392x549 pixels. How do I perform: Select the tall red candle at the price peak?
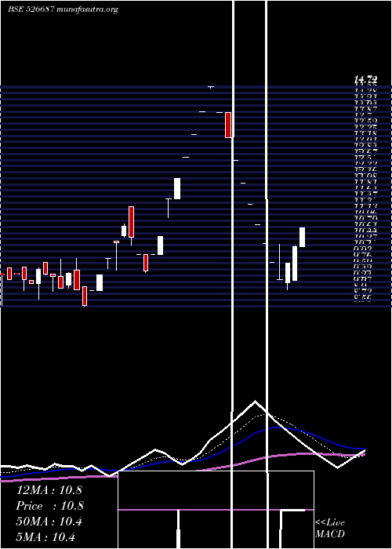coord(228,125)
